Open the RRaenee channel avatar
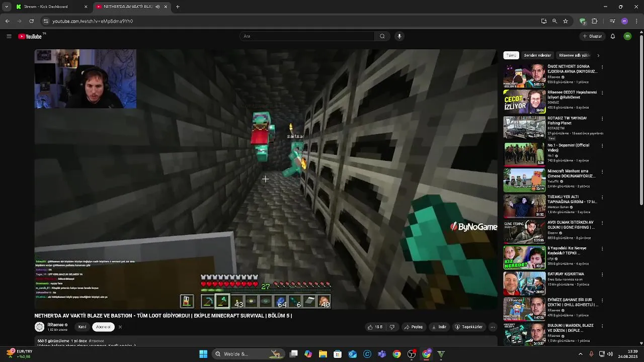This screenshot has width=644, height=362. coord(39,327)
